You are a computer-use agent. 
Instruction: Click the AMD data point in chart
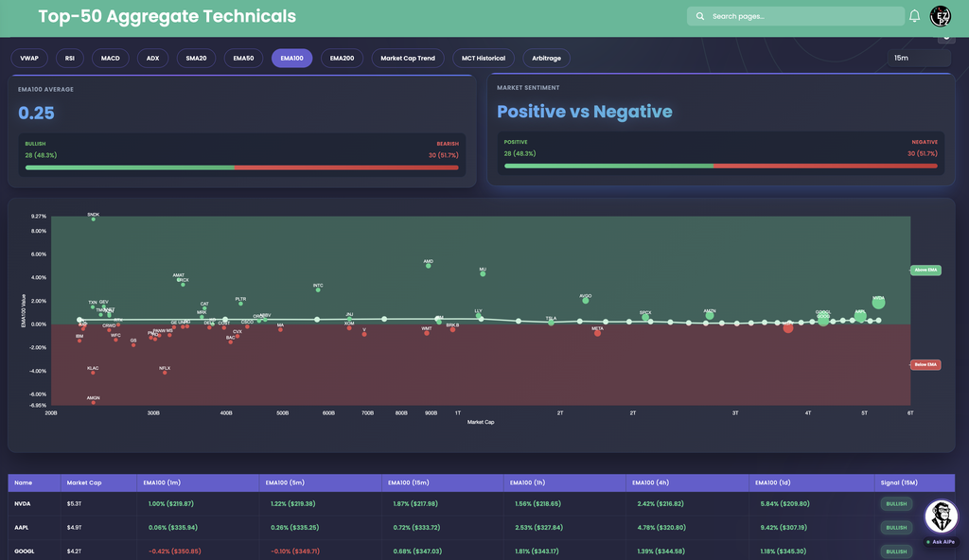[429, 266]
